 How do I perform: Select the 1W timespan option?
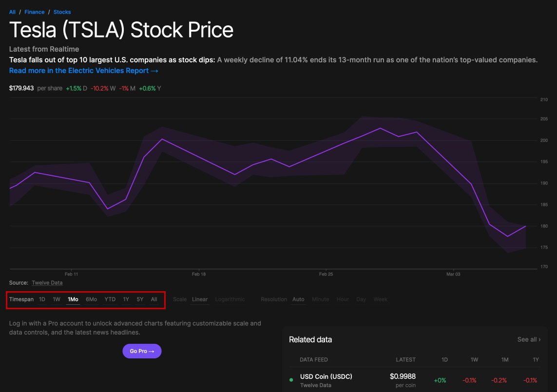[57, 299]
